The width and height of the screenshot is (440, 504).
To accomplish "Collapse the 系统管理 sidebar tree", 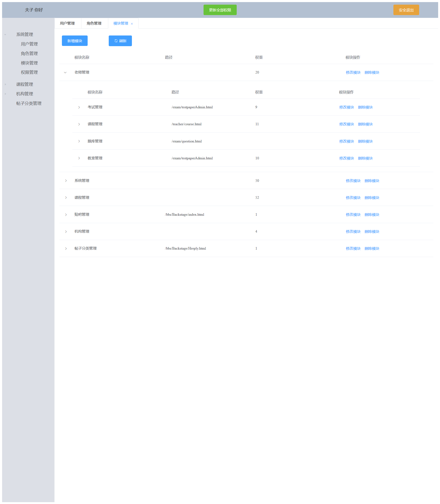I will pyautogui.click(x=5, y=34).
